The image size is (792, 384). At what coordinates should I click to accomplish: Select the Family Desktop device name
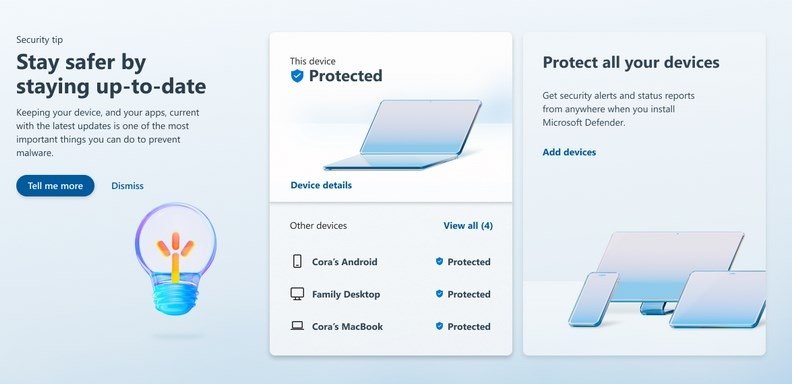click(346, 294)
